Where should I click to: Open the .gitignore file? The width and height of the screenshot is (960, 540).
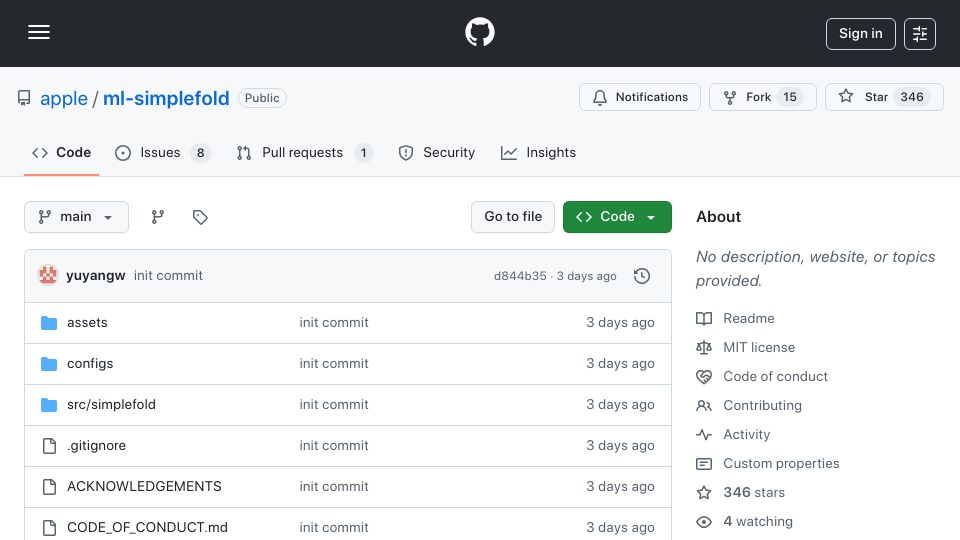point(96,446)
